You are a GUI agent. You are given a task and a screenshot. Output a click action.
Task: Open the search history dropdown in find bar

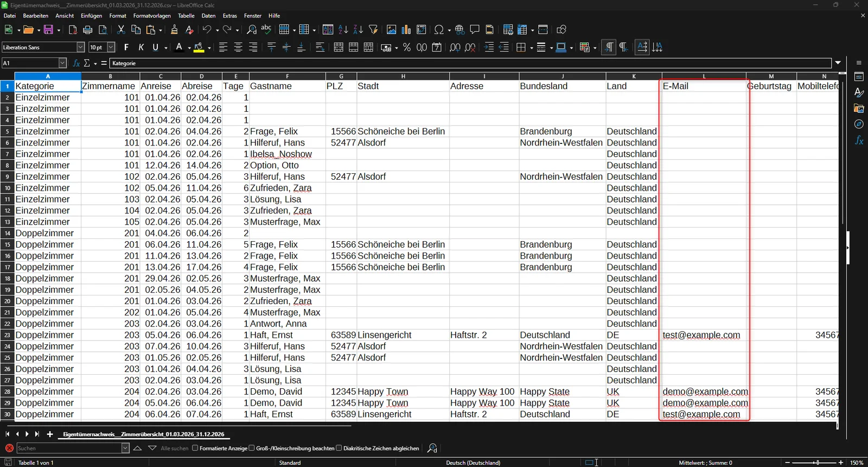[x=125, y=448]
